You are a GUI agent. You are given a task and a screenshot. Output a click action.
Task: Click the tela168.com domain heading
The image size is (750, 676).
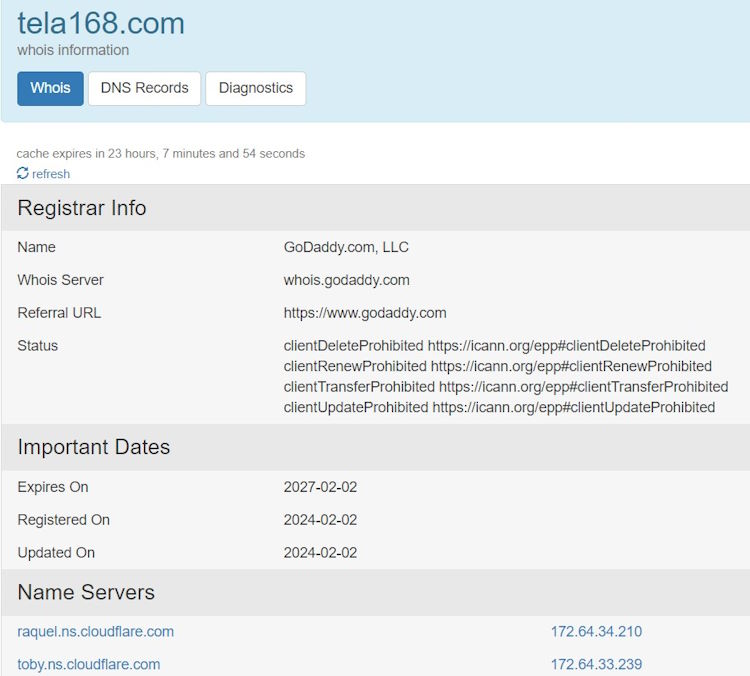click(x=101, y=23)
